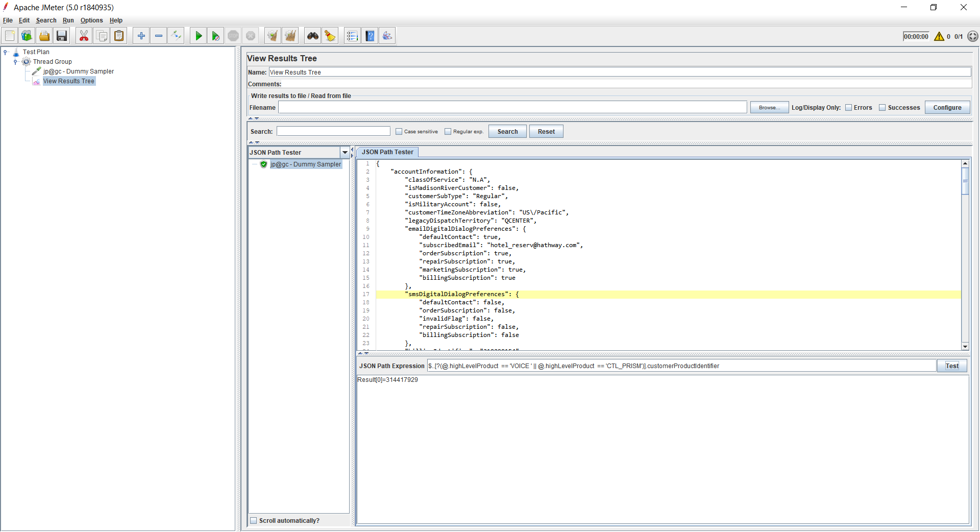Save the test plan via disk icon
980x532 pixels.
point(62,36)
